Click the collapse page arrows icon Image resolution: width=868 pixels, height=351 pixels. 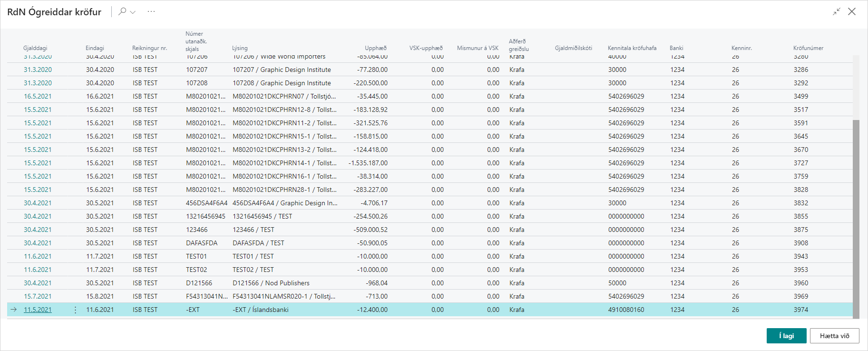pos(837,11)
